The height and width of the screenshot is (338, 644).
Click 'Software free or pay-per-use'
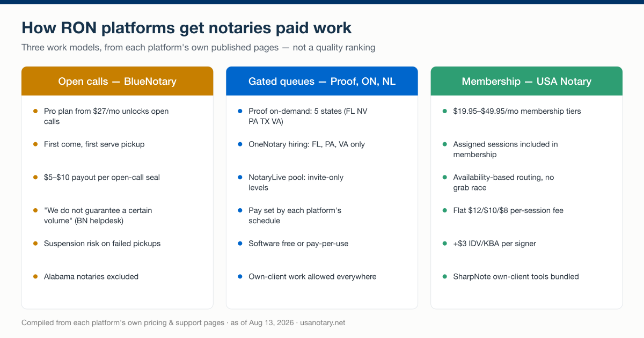[298, 244]
